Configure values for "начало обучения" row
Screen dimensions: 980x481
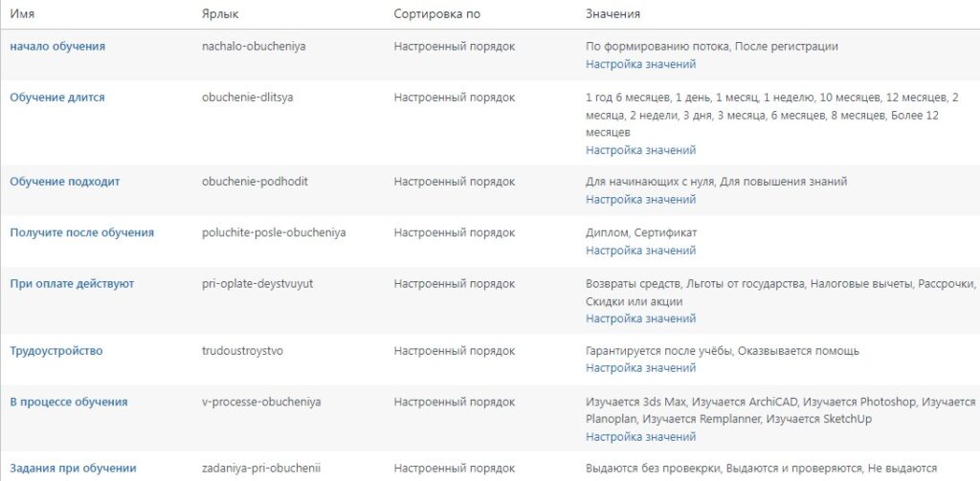click(640, 64)
